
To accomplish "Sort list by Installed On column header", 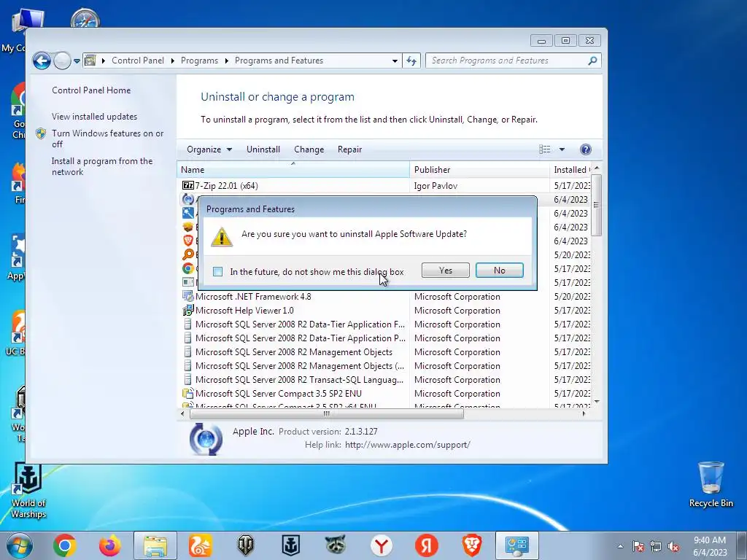I will point(570,169).
